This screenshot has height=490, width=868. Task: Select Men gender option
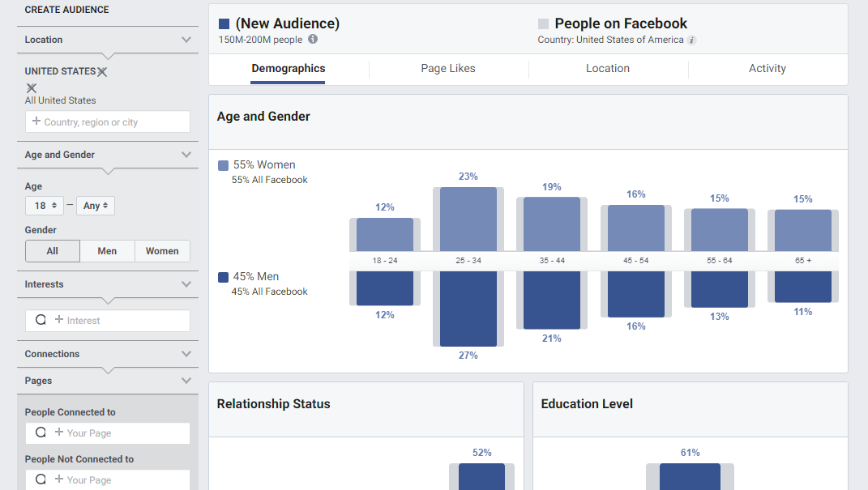(108, 251)
